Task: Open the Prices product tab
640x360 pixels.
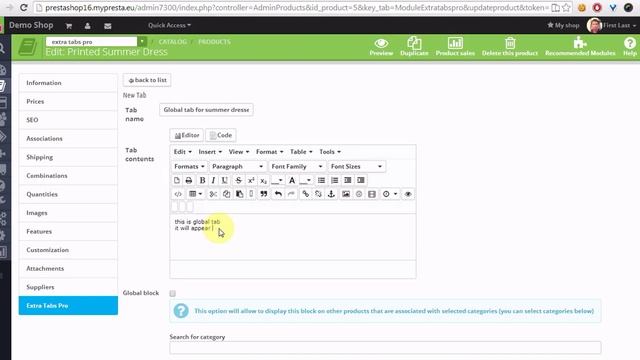Action: click(x=68, y=101)
